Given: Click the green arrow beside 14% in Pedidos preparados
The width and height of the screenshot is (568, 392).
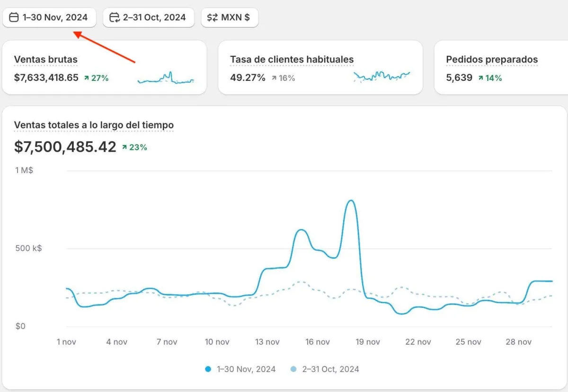Looking at the screenshot, I should point(480,78).
